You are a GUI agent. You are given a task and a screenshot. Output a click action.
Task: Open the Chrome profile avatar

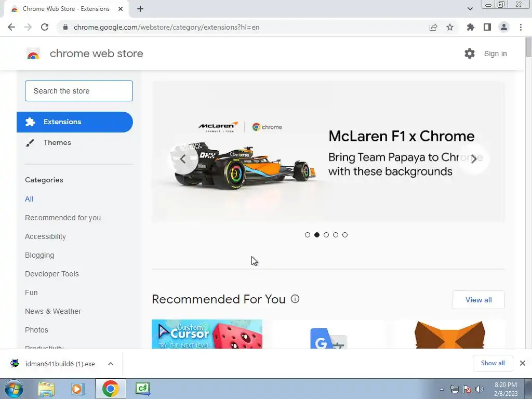coord(504,27)
